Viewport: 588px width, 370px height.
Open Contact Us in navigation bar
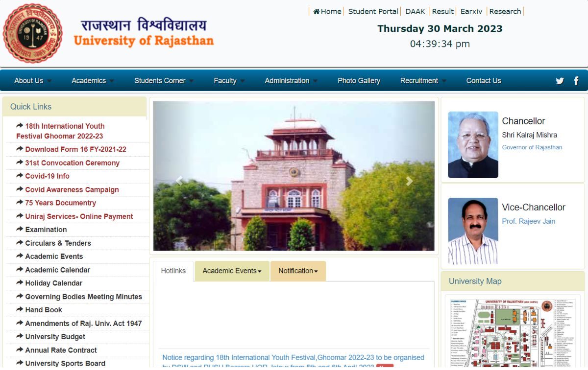point(484,81)
